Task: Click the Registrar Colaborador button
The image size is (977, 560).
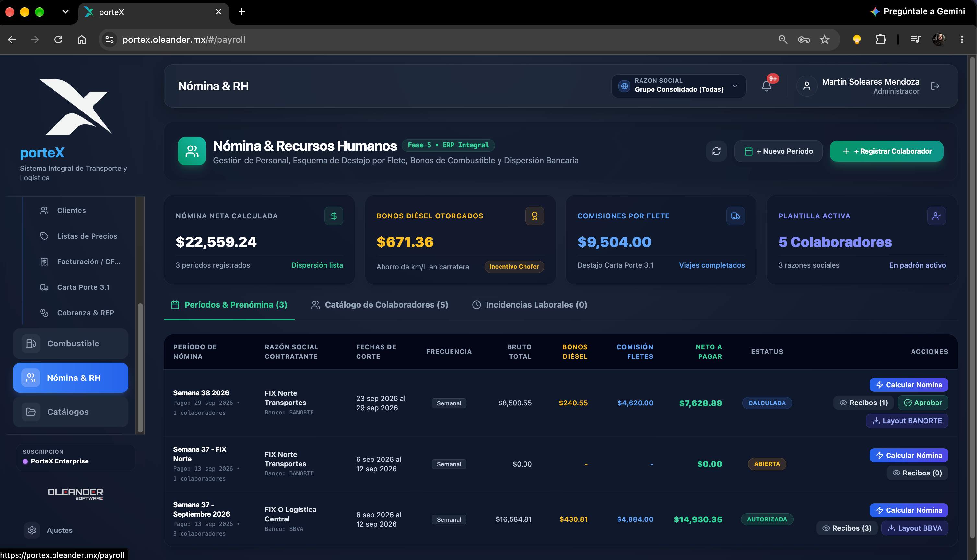Action: (x=886, y=151)
